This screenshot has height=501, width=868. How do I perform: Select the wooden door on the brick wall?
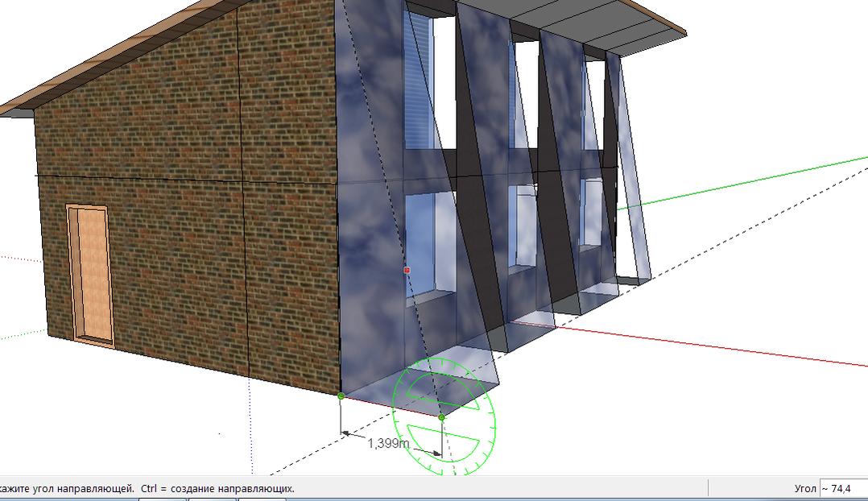click(x=91, y=275)
